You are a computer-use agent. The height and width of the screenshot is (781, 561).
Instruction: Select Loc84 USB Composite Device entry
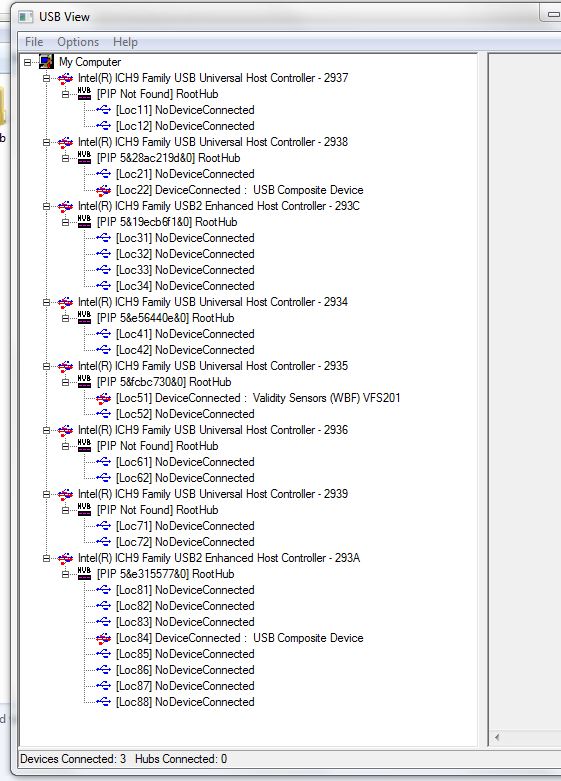(x=239, y=638)
